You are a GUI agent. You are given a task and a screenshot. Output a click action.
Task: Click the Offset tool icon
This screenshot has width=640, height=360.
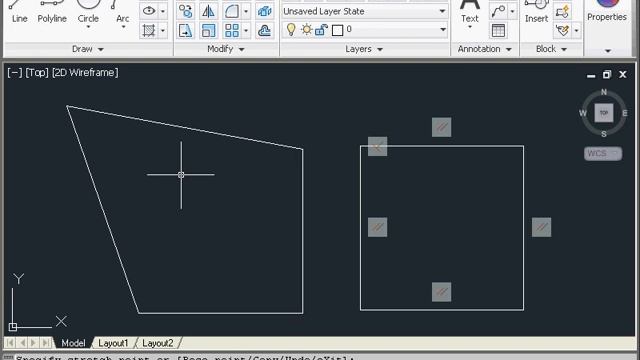(x=264, y=31)
